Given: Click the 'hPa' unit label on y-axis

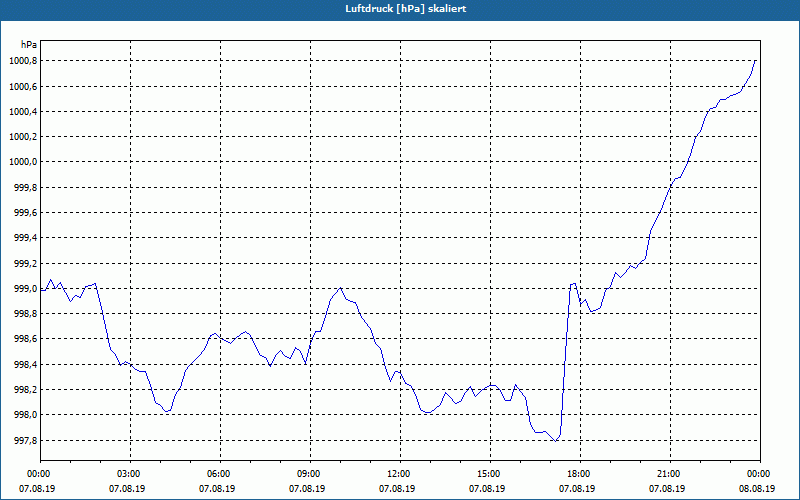Looking at the screenshot, I should pos(29,45).
